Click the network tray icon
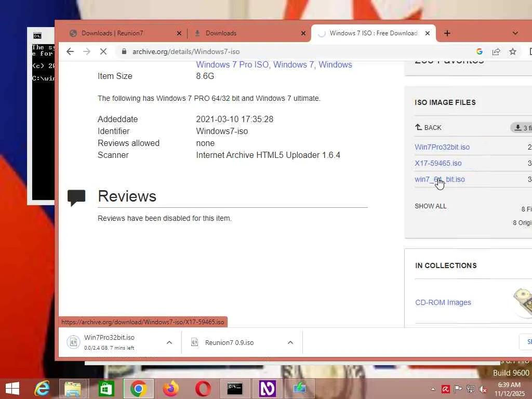Image resolution: width=532 pixels, height=399 pixels. pos(471,389)
